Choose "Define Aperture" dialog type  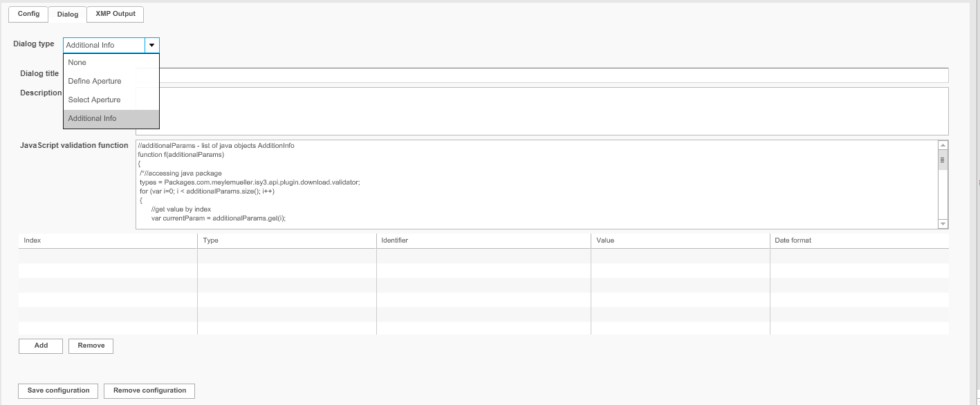(93, 81)
